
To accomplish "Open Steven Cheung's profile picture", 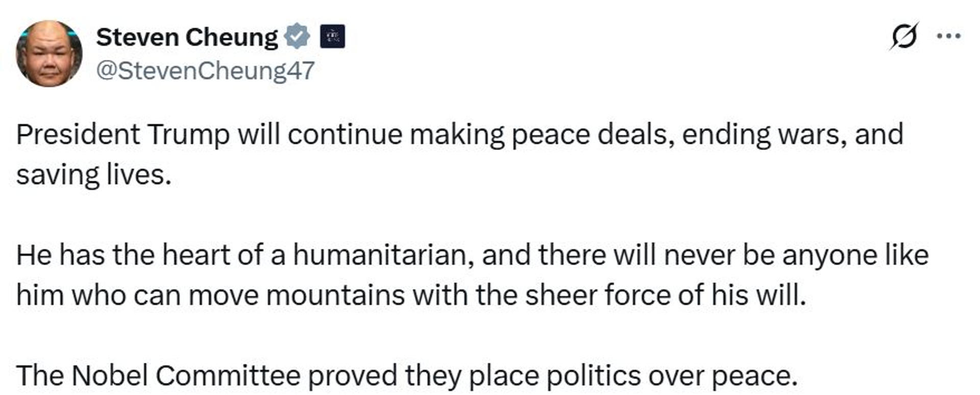I will click(x=49, y=54).
